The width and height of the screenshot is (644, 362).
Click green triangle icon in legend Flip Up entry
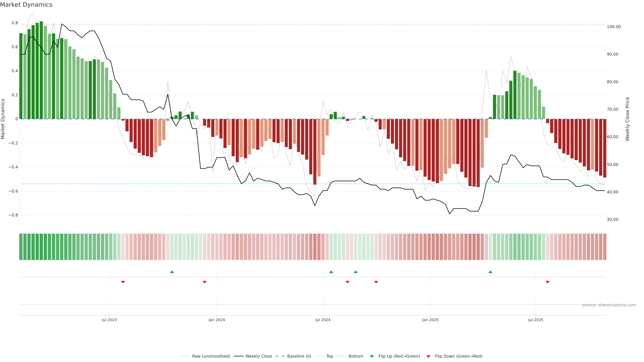point(372,356)
